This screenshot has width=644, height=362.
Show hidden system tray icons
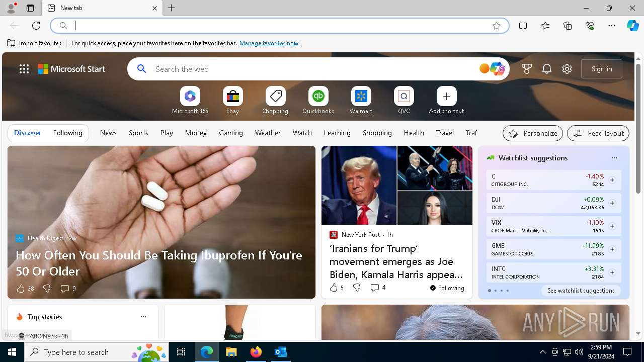coord(542,352)
